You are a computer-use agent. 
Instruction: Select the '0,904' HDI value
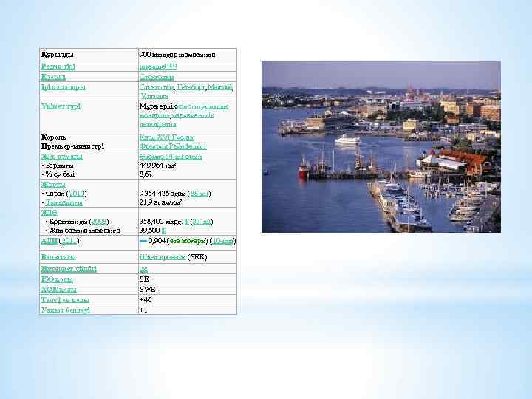(x=157, y=241)
